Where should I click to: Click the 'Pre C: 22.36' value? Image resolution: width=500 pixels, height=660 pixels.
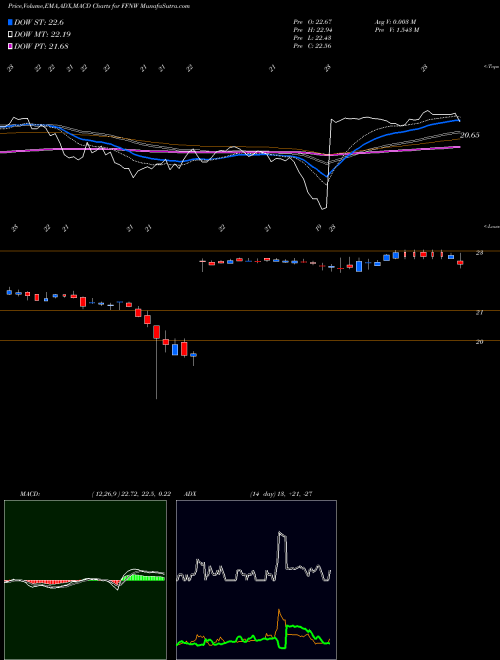point(312,46)
